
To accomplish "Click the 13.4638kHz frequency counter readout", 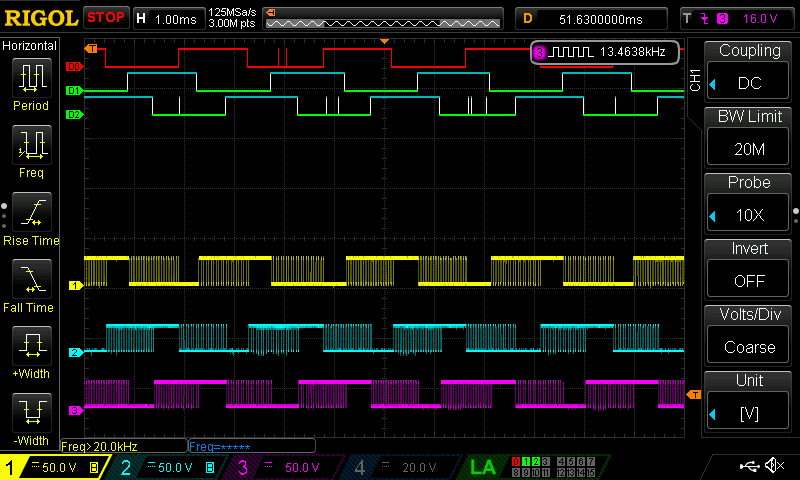I will (x=605, y=52).
